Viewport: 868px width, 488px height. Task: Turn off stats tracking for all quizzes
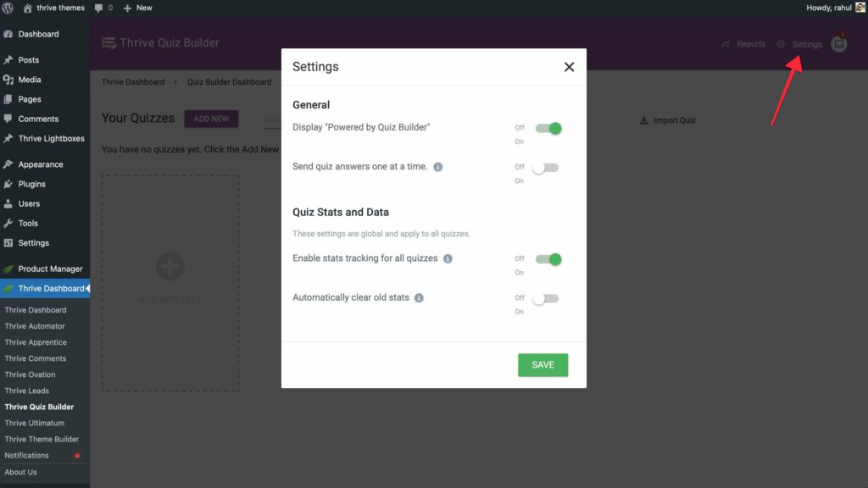click(548, 259)
